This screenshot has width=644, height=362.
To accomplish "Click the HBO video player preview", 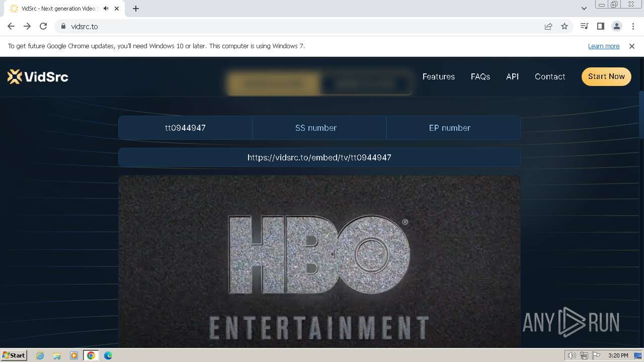I will coord(319,261).
